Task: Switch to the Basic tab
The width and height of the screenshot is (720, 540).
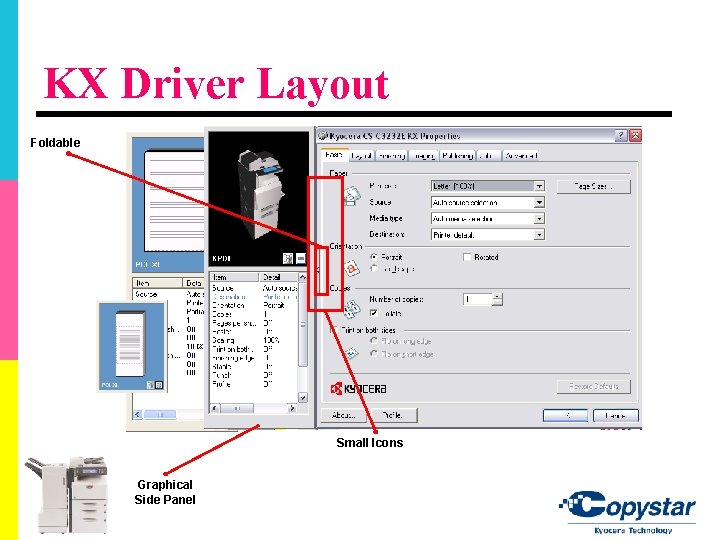Action: (334, 155)
